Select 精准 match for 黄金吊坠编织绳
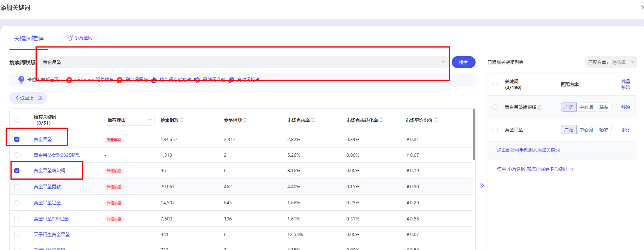This screenshot has height=250, width=644. point(604,107)
